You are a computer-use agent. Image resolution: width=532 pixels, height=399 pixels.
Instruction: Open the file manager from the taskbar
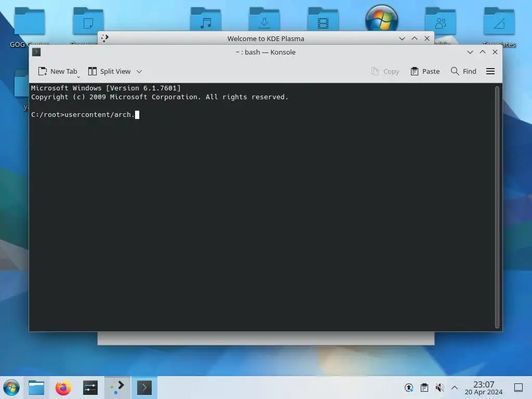[36, 388]
